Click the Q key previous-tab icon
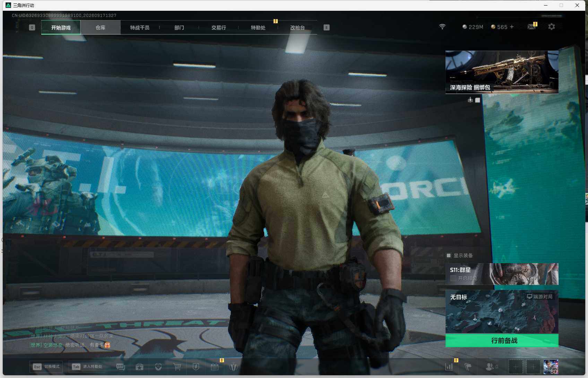588x378 pixels. point(32,27)
